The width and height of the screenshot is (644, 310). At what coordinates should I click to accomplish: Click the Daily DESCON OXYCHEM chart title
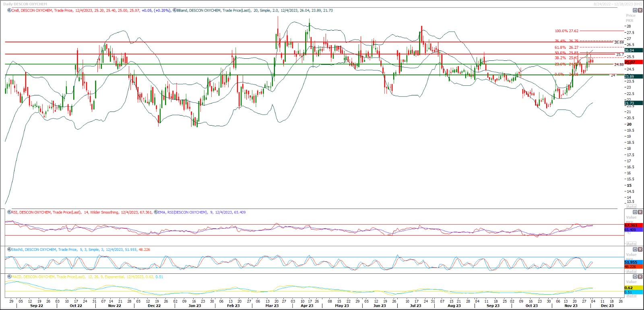tap(25, 4)
